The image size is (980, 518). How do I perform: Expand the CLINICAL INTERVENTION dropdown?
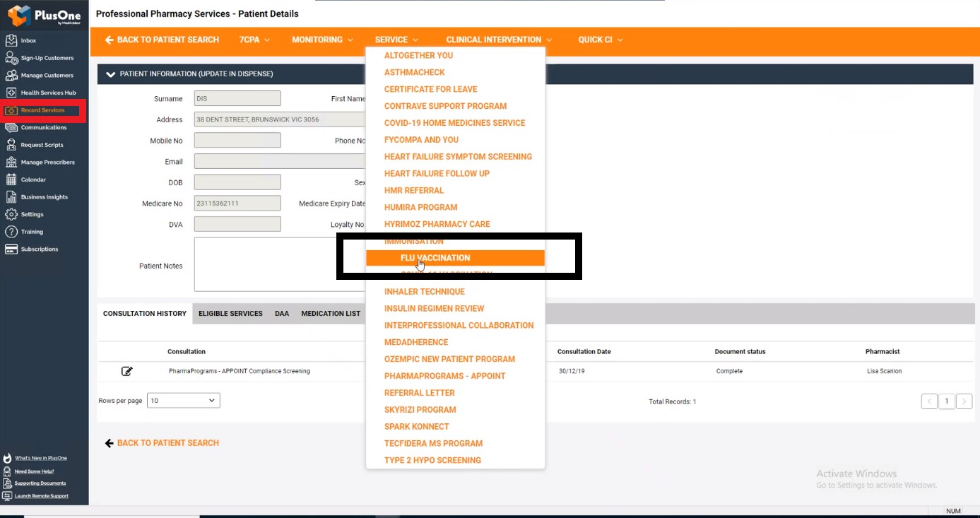[499, 40]
